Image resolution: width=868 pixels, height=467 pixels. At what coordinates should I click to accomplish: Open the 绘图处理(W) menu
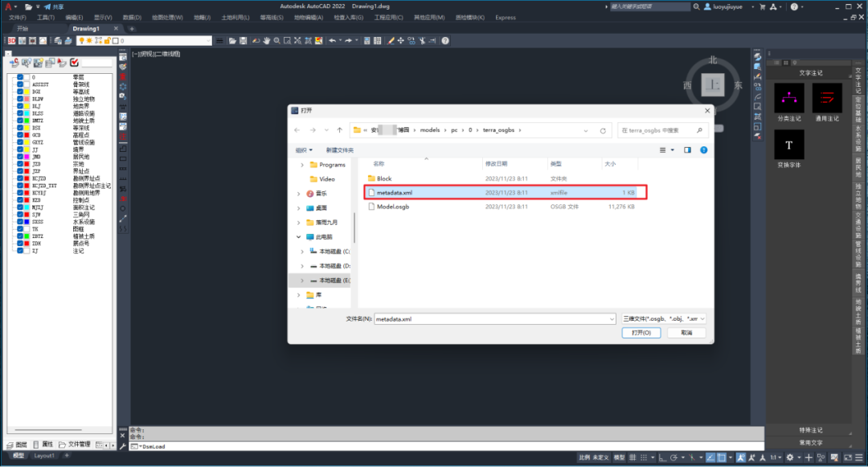pos(167,18)
